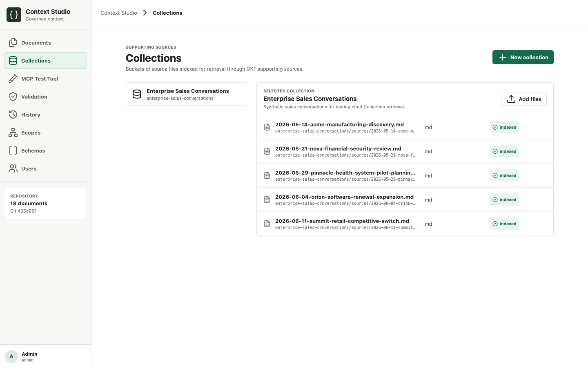Select Collections in the sidebar
Viewport: 588px width, 368px height.
coord(45,61)
